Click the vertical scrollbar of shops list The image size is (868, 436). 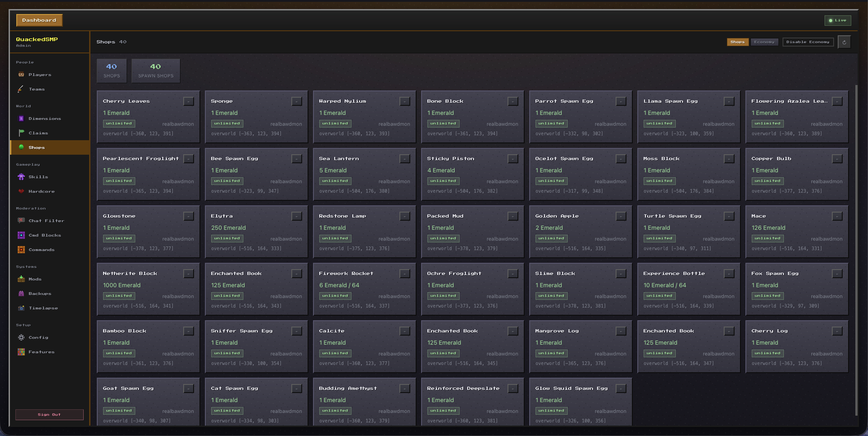tap(856, 250)
